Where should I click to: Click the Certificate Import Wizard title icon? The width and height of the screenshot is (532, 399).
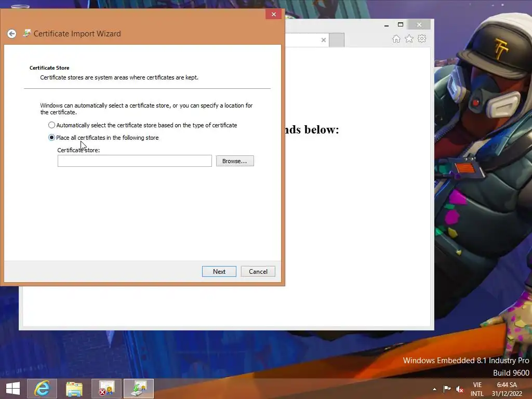[x=26, y=33]
